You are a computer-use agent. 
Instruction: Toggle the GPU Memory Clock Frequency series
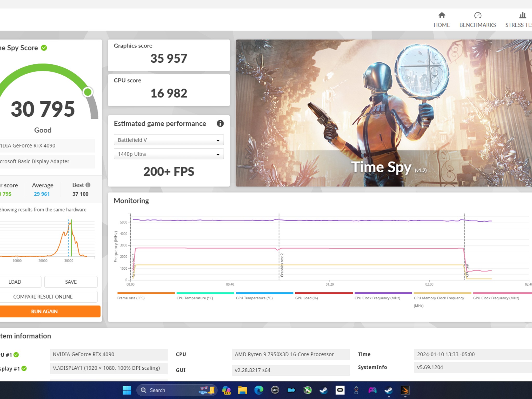(442, 293)
